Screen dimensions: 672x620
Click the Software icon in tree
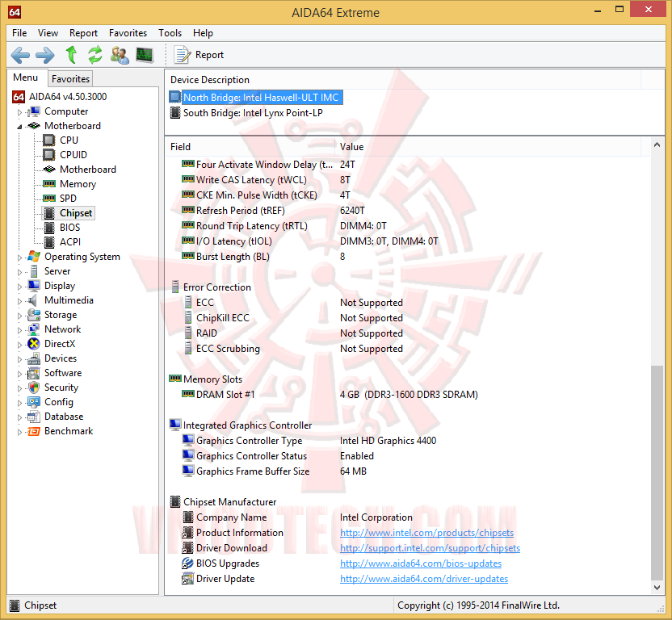coord(33,373)
